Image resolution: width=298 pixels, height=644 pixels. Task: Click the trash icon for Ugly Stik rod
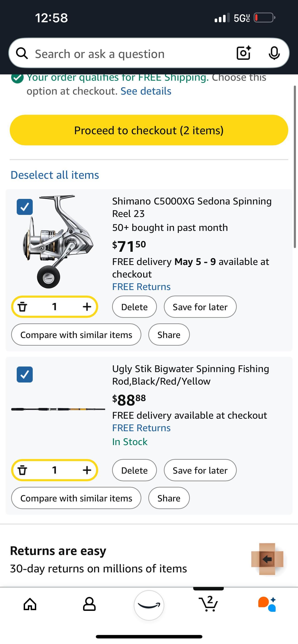point(23,470)
